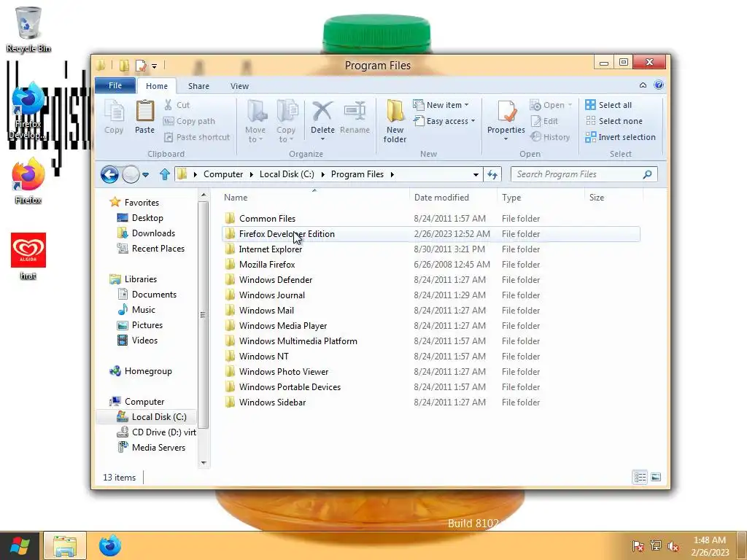Sort by Date modified column
Image resolution: width=747 pixels, height=560 pixels.
(x=452, y=197)
